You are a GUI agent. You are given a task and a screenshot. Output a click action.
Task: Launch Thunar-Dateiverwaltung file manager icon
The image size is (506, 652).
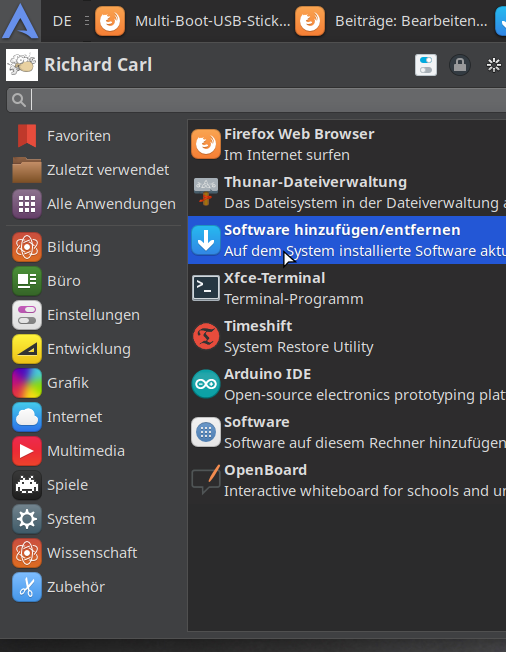(206, 192)
